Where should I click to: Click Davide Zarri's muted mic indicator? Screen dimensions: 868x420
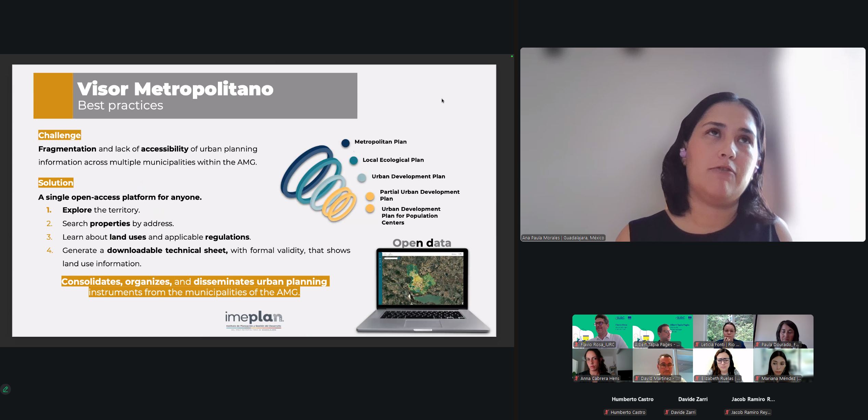coord(667,412)
